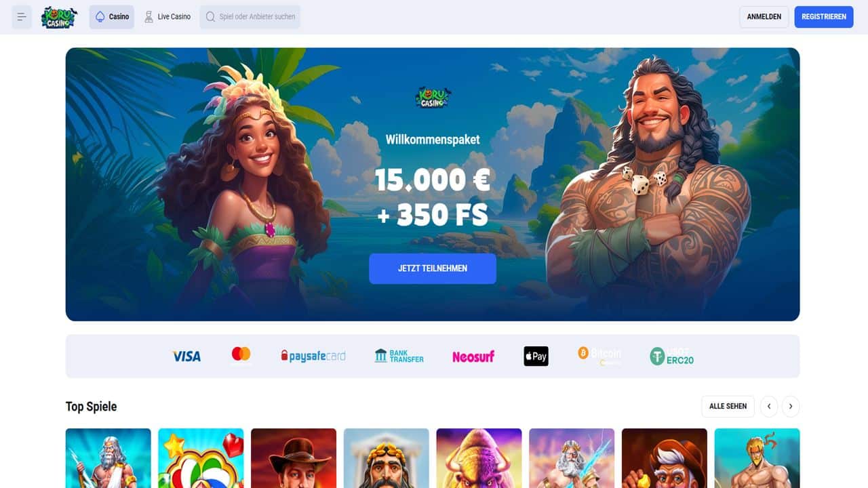868x488 pixels.
Task: Select the Neosurf payment logo
Action: point(473,357)
